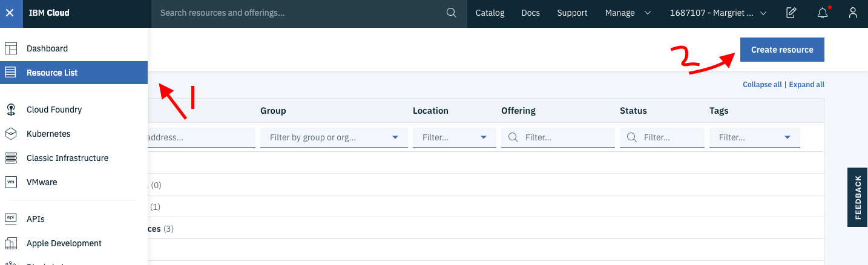The image size is (868, 265).
Task: Click the Classic Infrastructure sidebar icon
Action: click(x=11, y=158)
